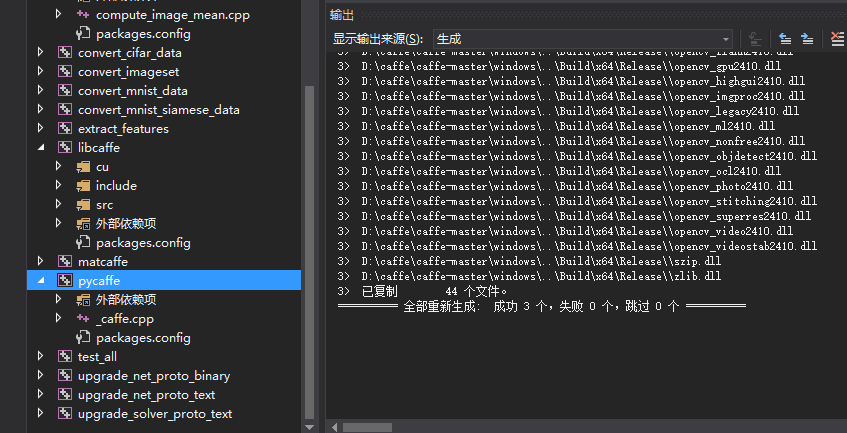Click the matcaffe project icon
The height and width of the screenshot is (433, 847).
pyautogui.click(x=65, y=262)
